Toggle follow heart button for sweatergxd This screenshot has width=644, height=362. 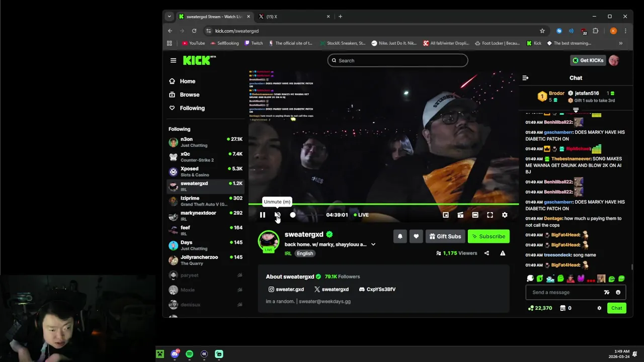[416, 236]
